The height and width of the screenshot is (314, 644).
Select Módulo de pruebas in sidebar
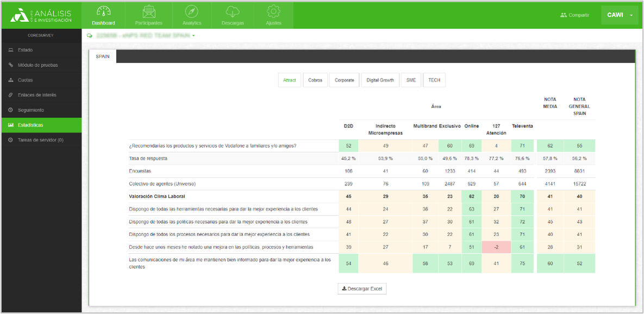click(37, 65)
